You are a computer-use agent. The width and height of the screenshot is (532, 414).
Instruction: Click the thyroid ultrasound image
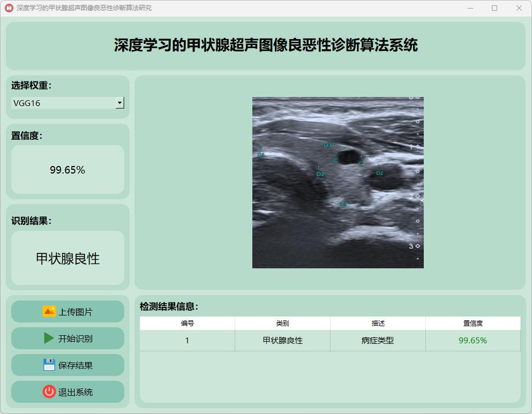tap(338, 182)
